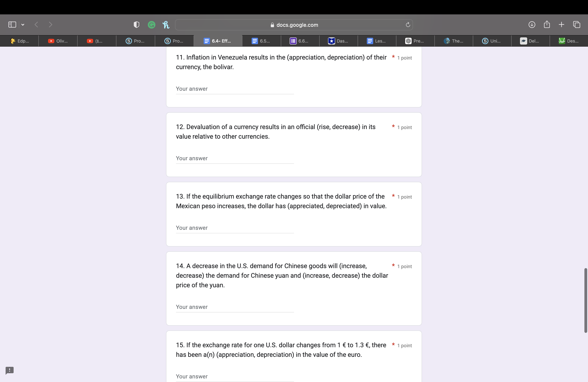This screenshot has width=588, height=382.
Task: Click answer field for question 14
Action: (235, 307)
